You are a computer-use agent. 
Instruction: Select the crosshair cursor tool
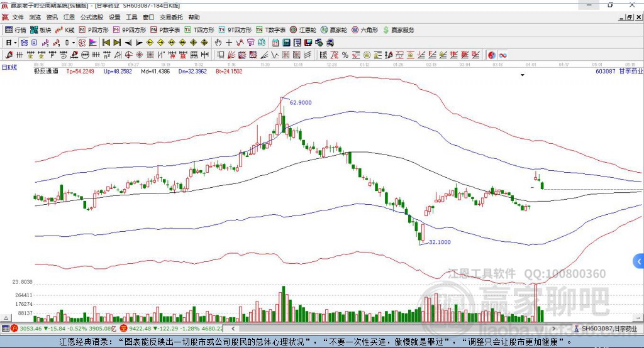229,42
